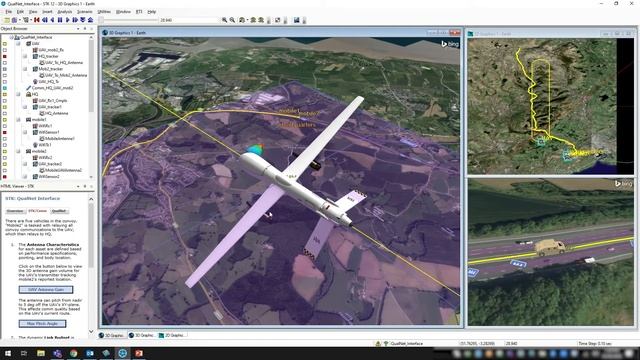Open the Utilities menu
The image size is (640, 360).
pos(104,12)
